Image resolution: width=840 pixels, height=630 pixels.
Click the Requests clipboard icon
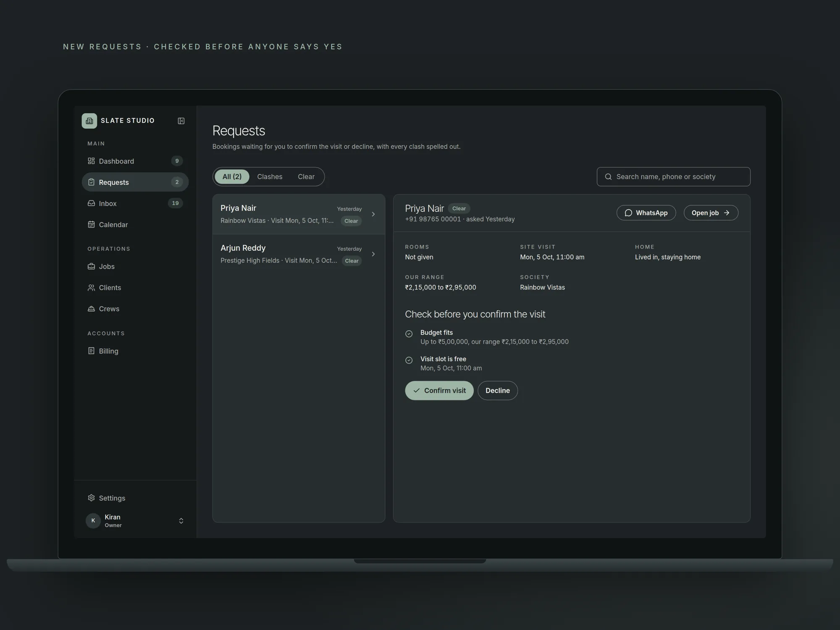[91, 182]
